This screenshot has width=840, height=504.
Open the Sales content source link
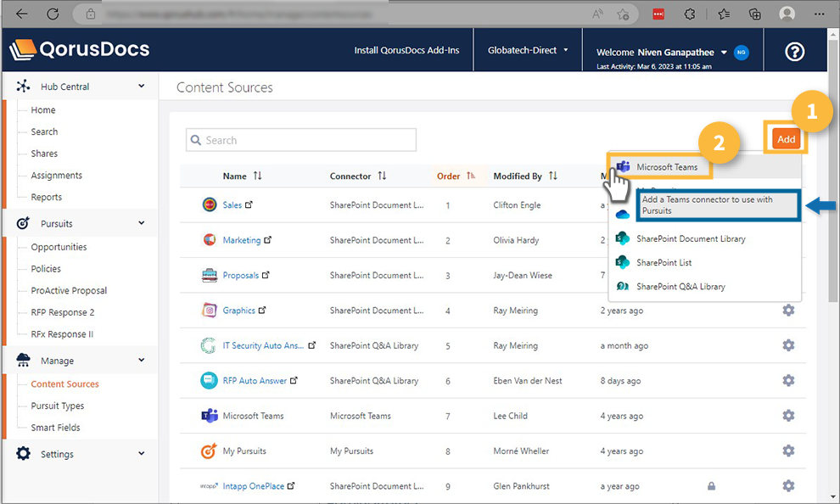(232, 204)
